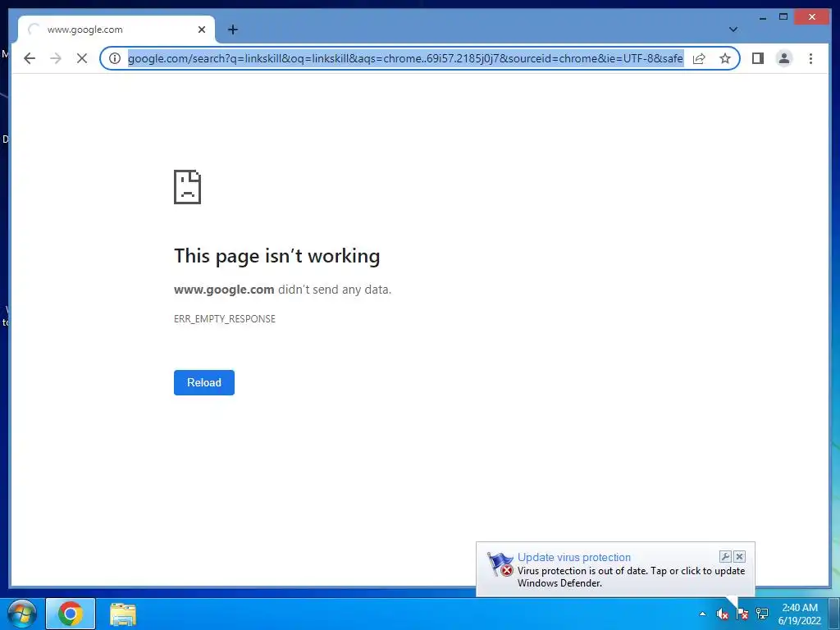Open the Chrome three-dot menu
This screenshot has width=840, height=630.
[810, 58]
